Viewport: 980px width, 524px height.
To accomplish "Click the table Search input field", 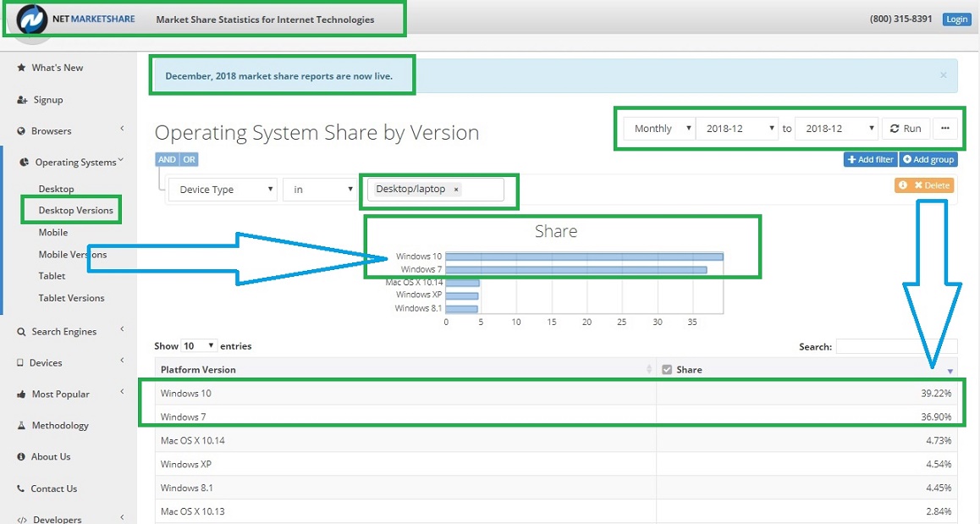I will (896, 346).
